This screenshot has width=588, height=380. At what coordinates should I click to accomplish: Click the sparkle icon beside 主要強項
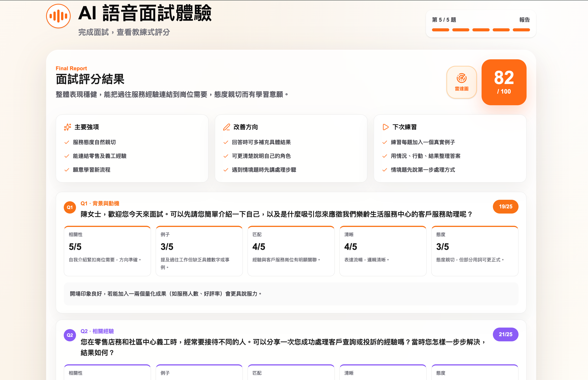point(67,127)
